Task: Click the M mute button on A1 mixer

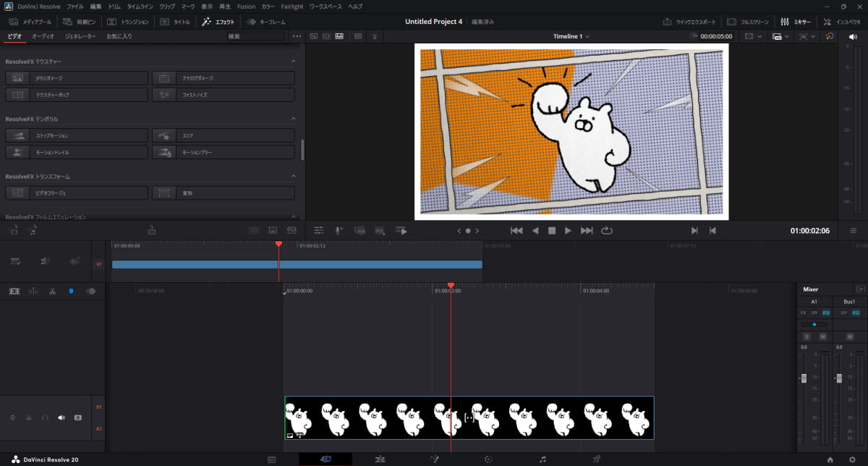Action: 822,336
